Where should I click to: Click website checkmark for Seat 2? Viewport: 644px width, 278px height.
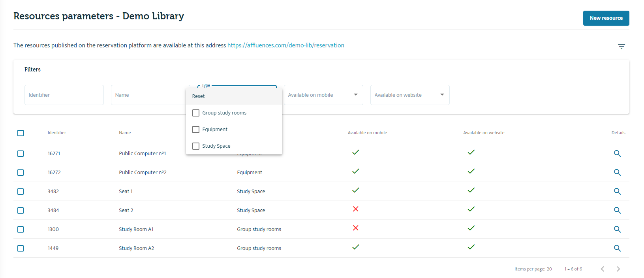pyautogui.click(x=471, y=209)
